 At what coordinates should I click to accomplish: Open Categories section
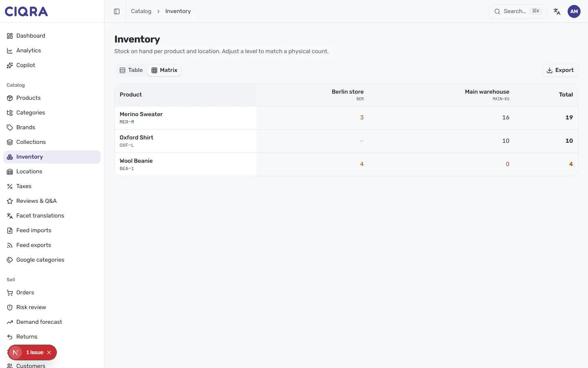coord(52,113)
